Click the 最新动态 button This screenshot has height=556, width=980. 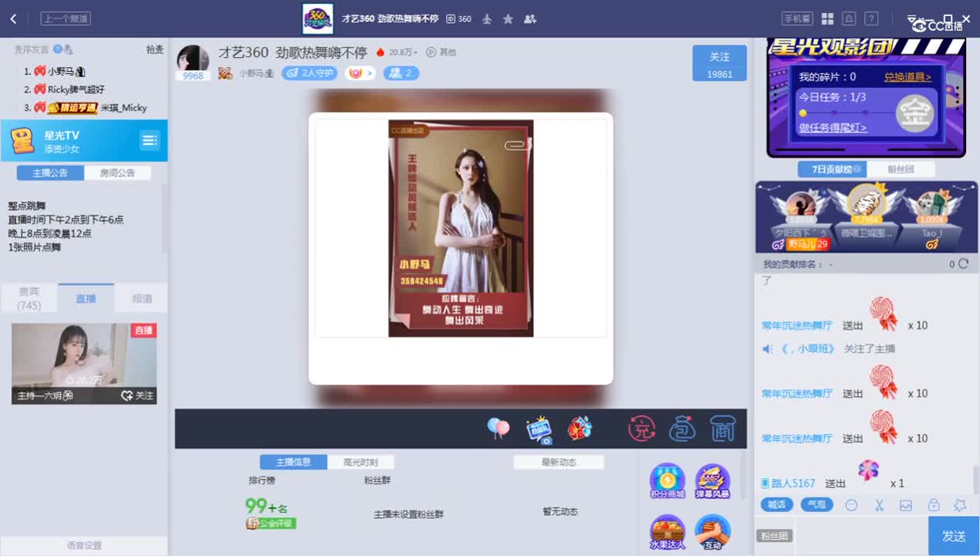tap(559, 463)
